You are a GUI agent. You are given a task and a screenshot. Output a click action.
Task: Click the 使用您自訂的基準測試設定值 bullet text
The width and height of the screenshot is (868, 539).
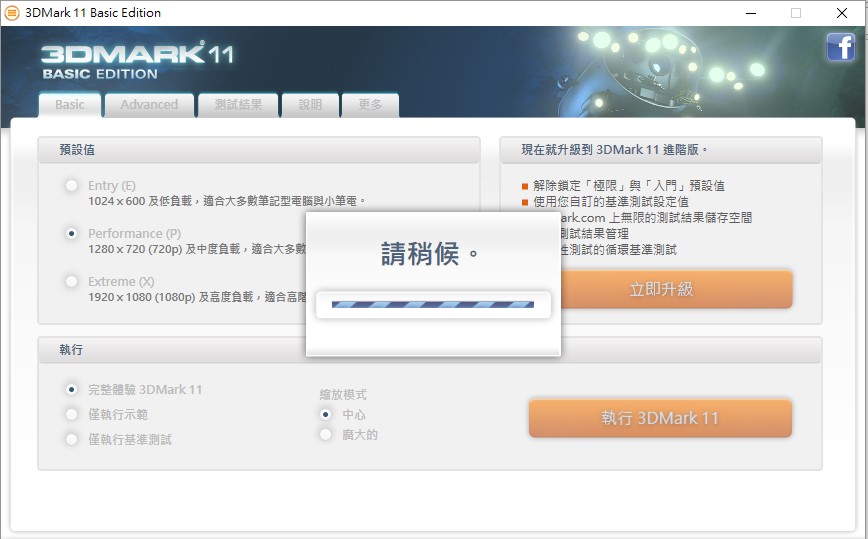[x=611, y=201]
